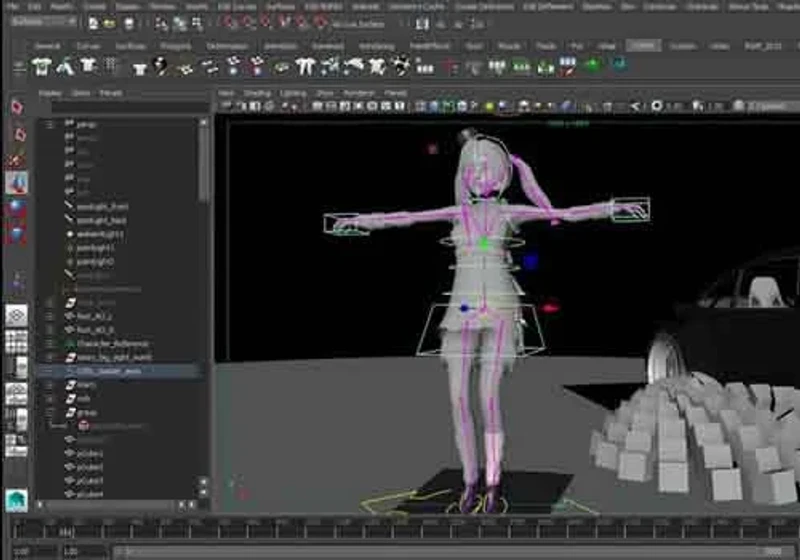
Task: Open the shelf options menu button
Action: [x=19, y=68]
